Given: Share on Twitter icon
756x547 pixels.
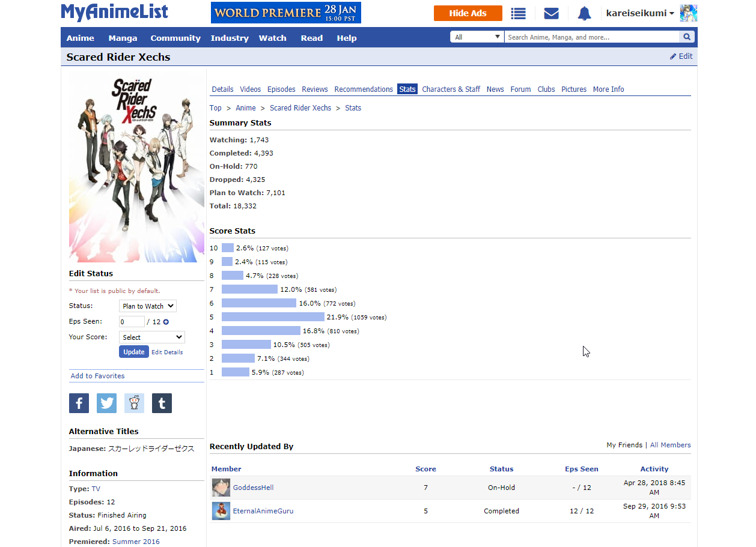Looking at the screenshot, I should 106,403.
